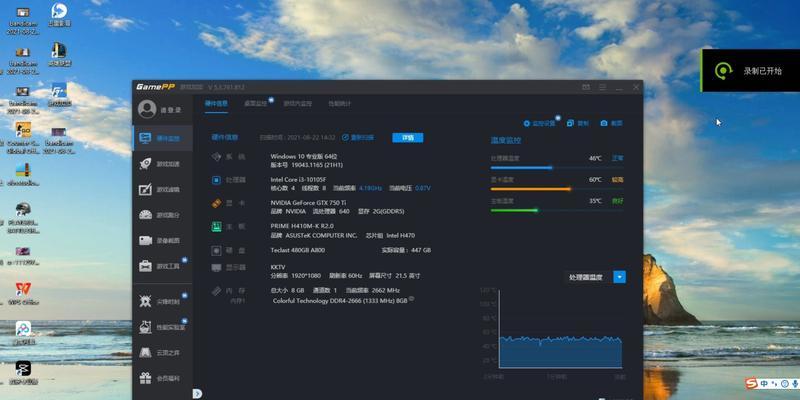Click the system row Windows icon
This screenshot has height=400, width=800.
216,157
